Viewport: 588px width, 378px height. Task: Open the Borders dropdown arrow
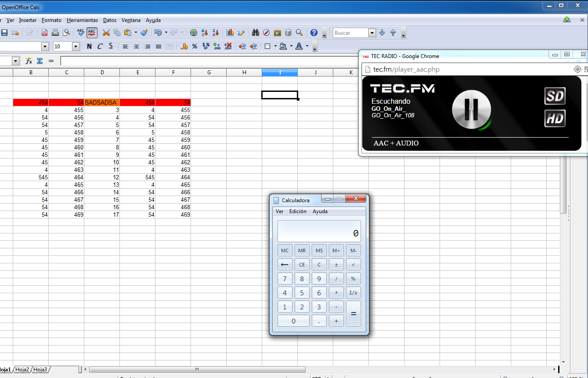[x=275, y=46]
